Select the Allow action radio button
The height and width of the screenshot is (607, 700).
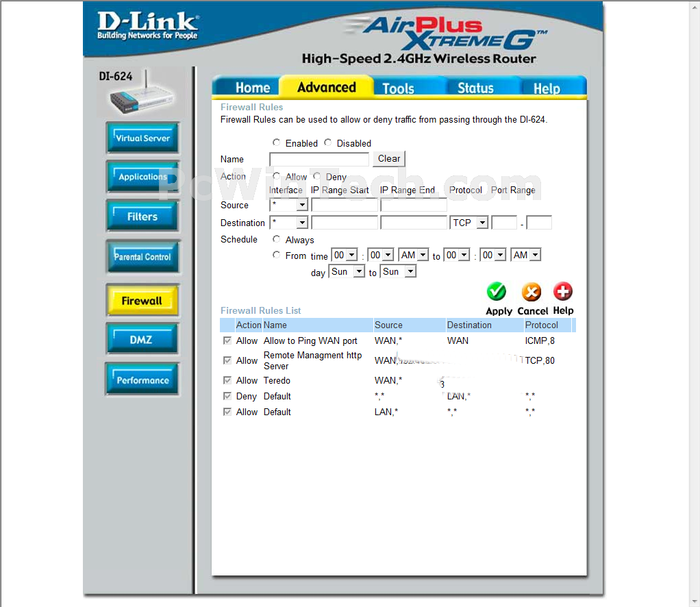click(276, 176)
